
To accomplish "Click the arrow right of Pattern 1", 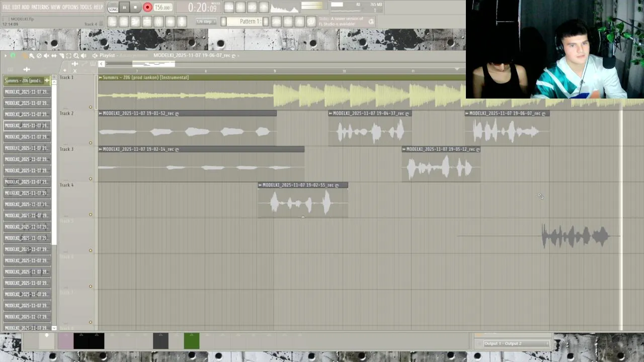I will point(266,22).
